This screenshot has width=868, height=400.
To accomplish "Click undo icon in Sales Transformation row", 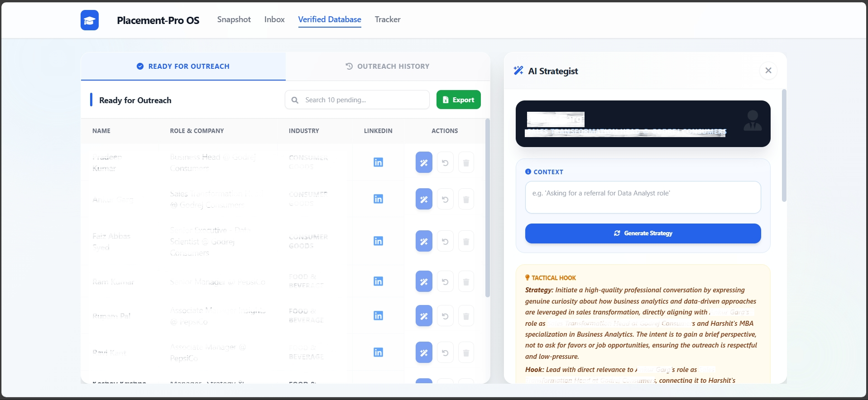I will click(445, 200).
